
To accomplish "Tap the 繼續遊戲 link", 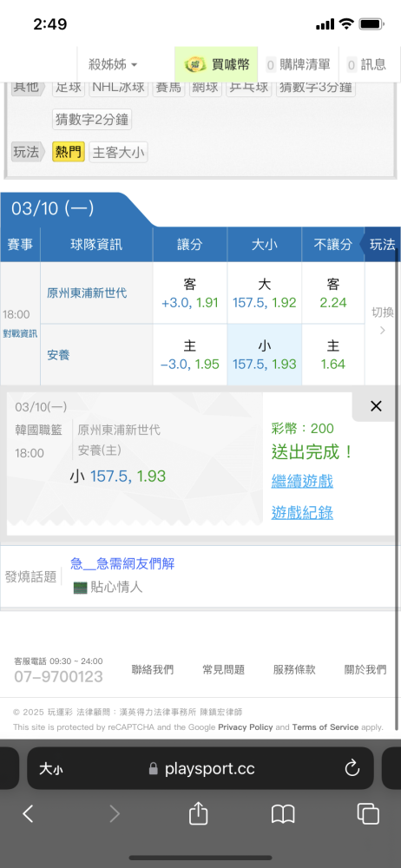I will click(302, 481).
